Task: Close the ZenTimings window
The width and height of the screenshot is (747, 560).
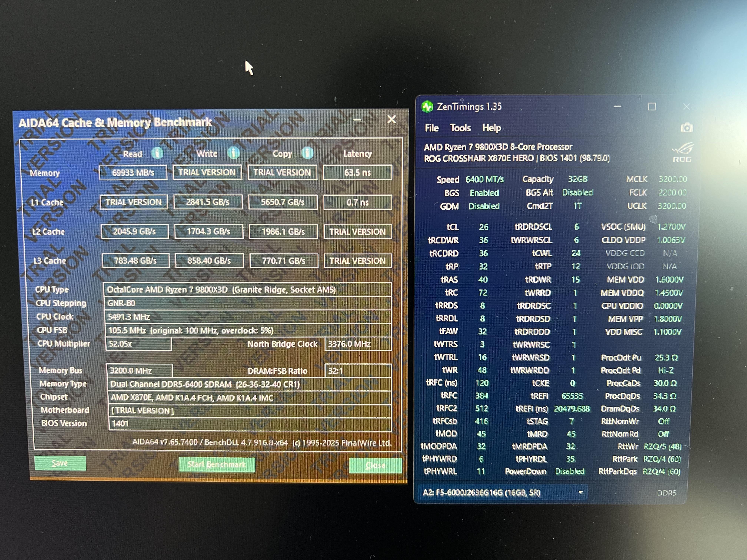Action: 686,107
